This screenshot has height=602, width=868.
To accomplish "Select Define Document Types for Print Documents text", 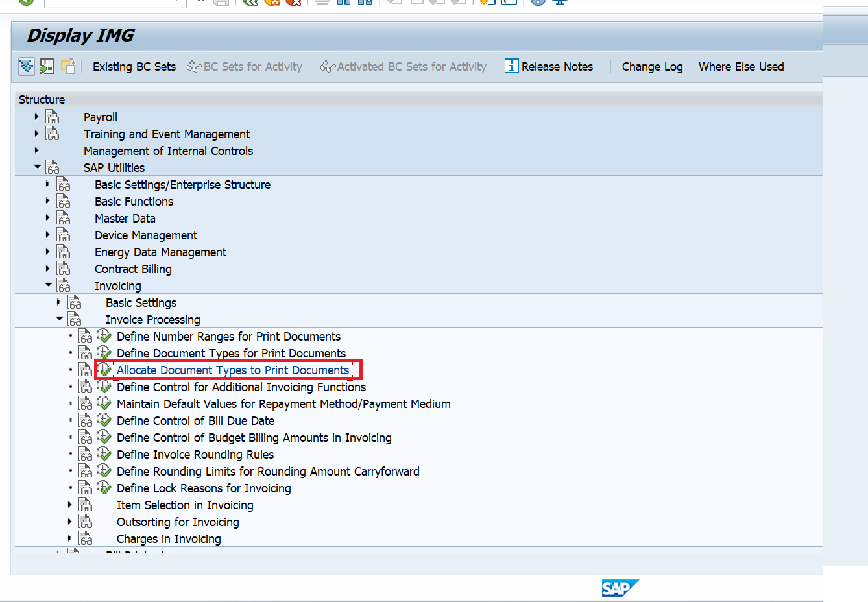I will click(x=231, y=353).
